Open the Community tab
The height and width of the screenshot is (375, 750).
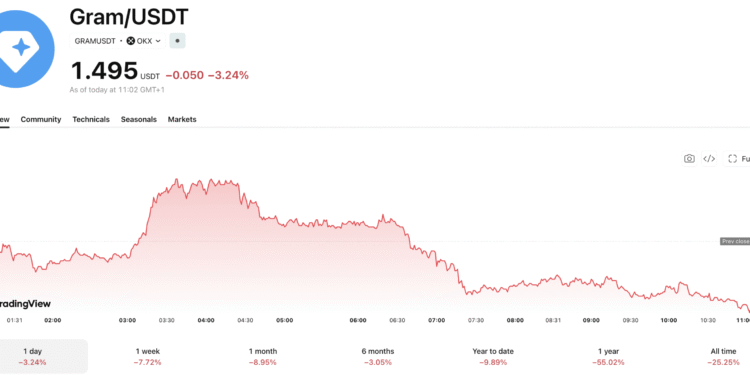click(x=41, y=120)
